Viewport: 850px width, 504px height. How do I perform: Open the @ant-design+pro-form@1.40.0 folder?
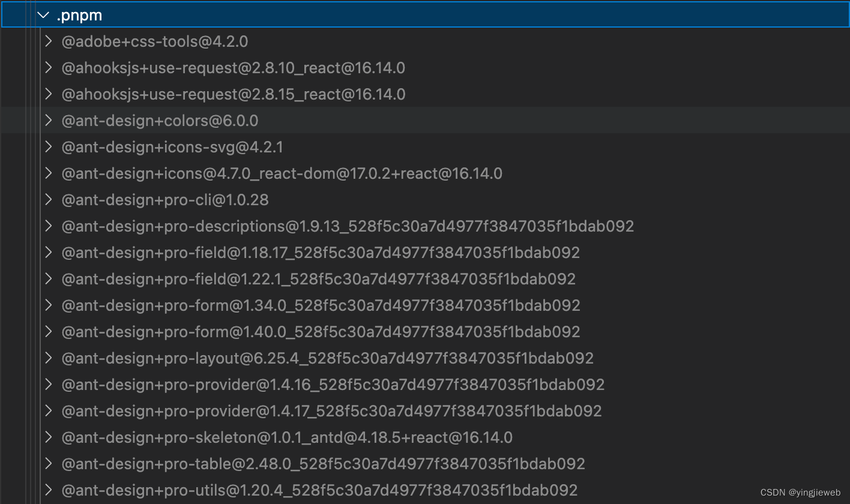[425, 332]
